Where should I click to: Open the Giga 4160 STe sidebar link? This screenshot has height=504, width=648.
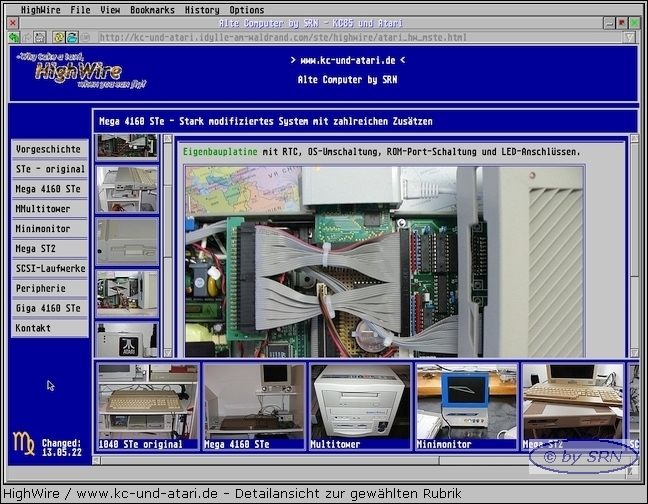click(x=50, y=308)
